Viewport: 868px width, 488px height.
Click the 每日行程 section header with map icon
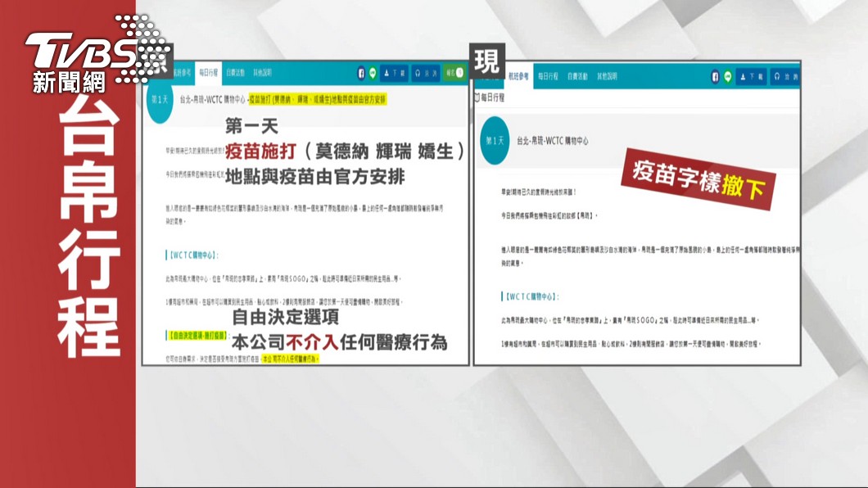(x=490, y=97)
